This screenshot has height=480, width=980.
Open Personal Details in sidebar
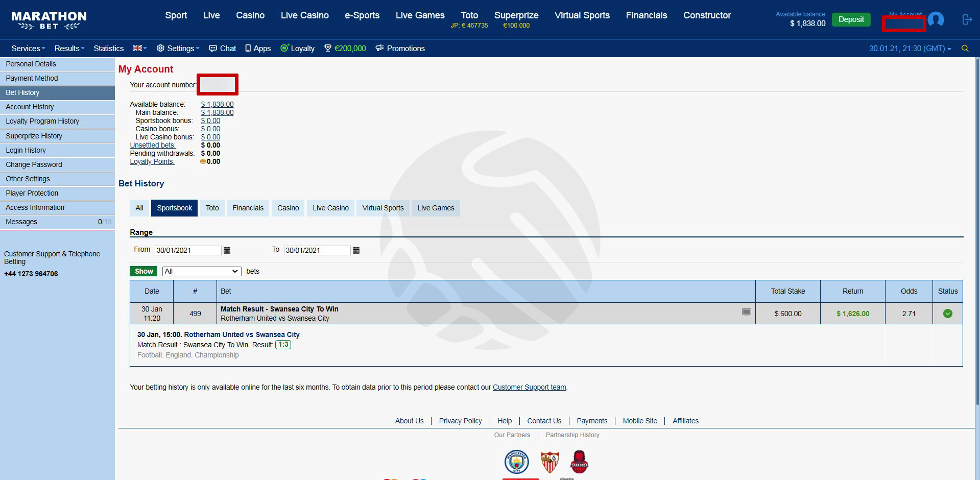pos(57,64)
